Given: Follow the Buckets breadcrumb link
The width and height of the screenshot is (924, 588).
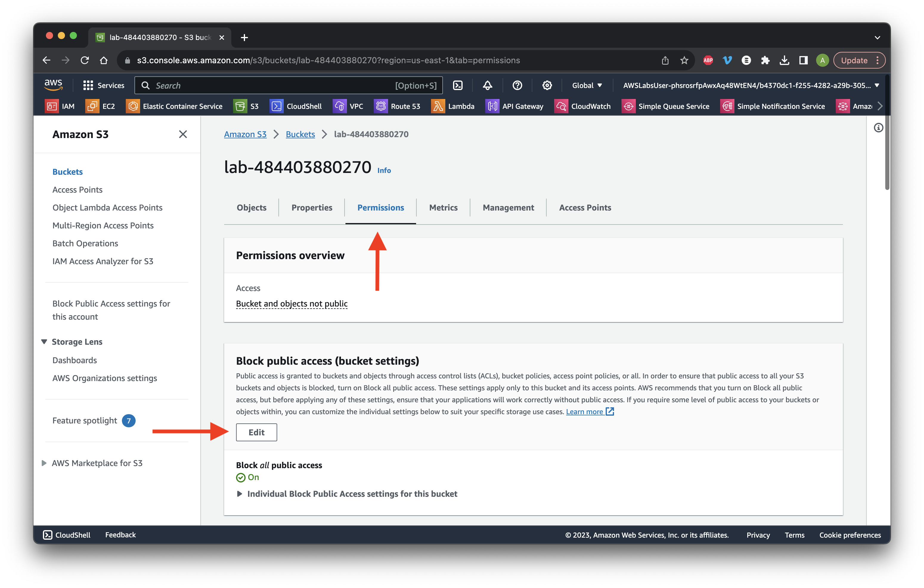Looking at the screenshot, I should 300,134.
